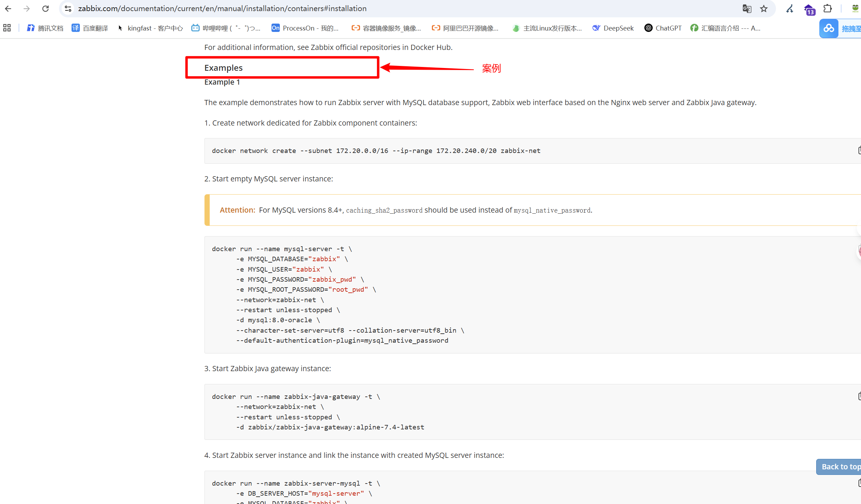Click step text '3. Start Zabbix Java gateway instance:'
861x504 pixels.
pos(267,369)
